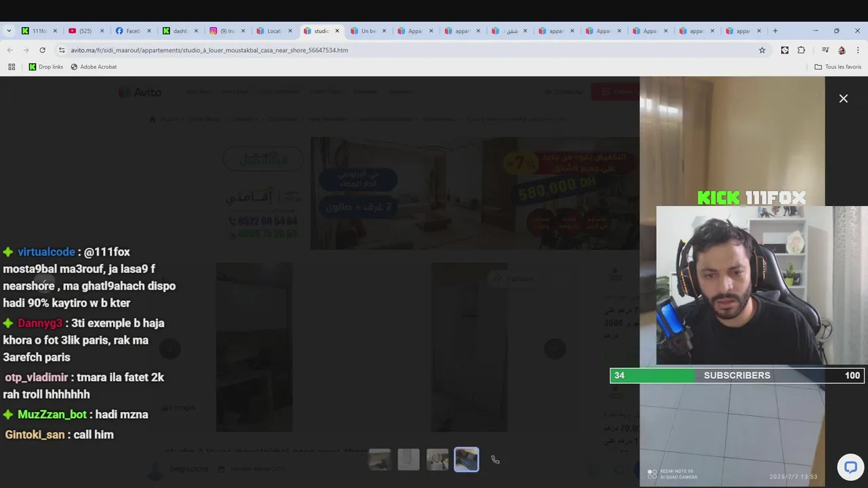Bookmark this page with the star icon
Image resolution: width=868 pixels, height=488 pixels.
(x=762, y=50)
